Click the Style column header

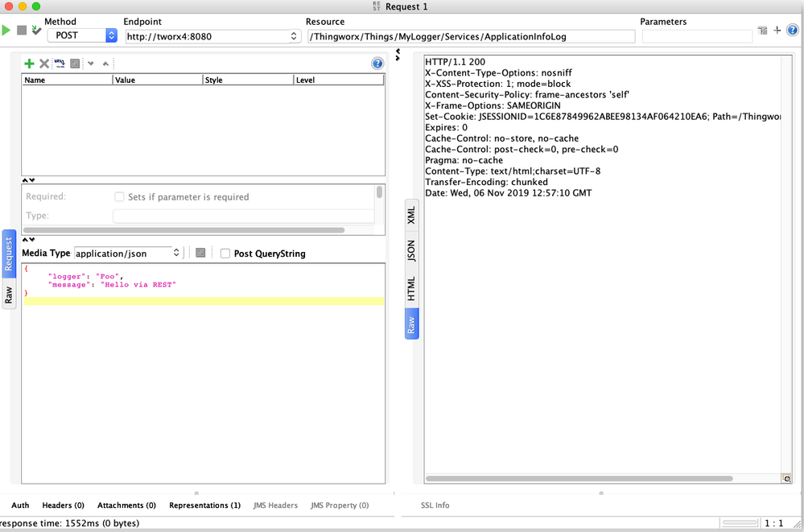248,80
